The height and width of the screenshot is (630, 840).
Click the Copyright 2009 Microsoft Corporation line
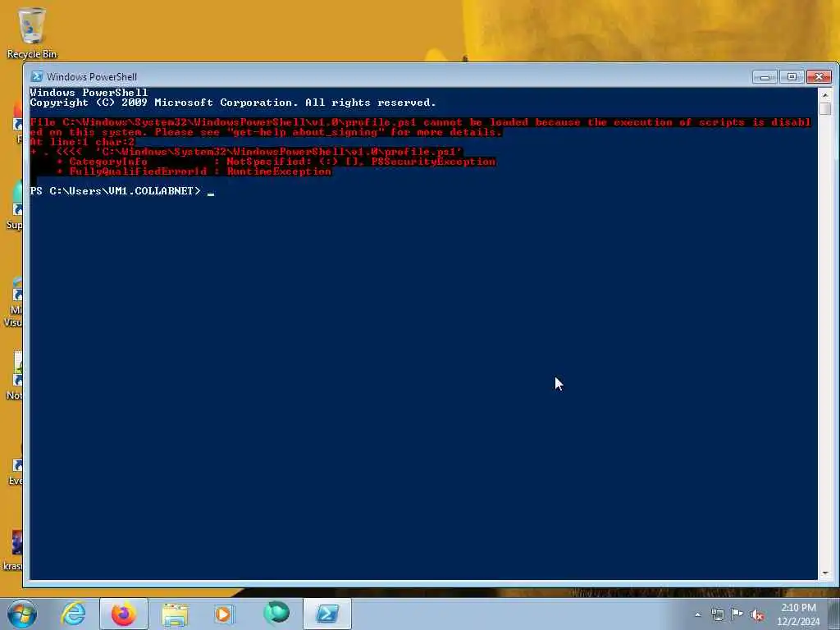233,103
